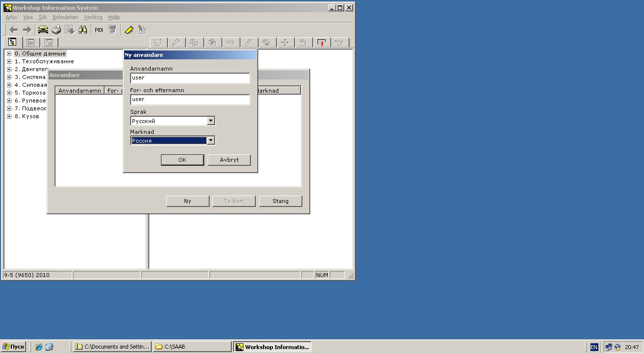Screen dimensions: 644x354
Task: Click the EN language indicator in tray
Action: tap(594, 347)
